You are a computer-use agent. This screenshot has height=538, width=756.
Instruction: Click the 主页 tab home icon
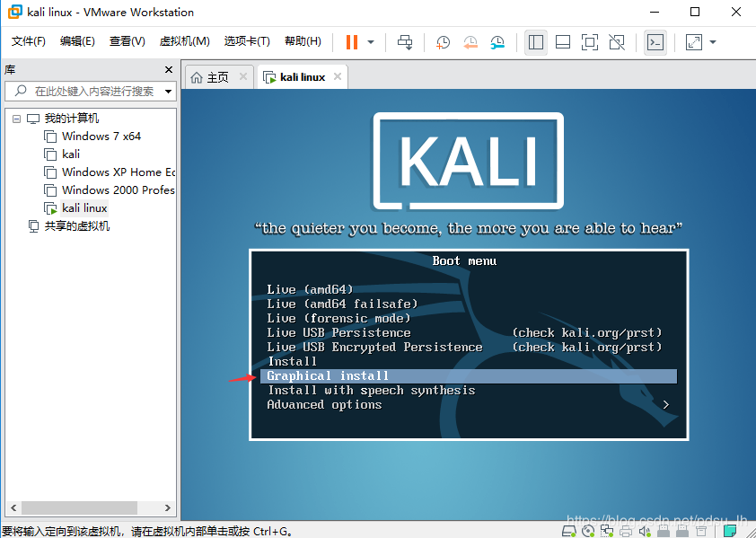coord(197,77)
